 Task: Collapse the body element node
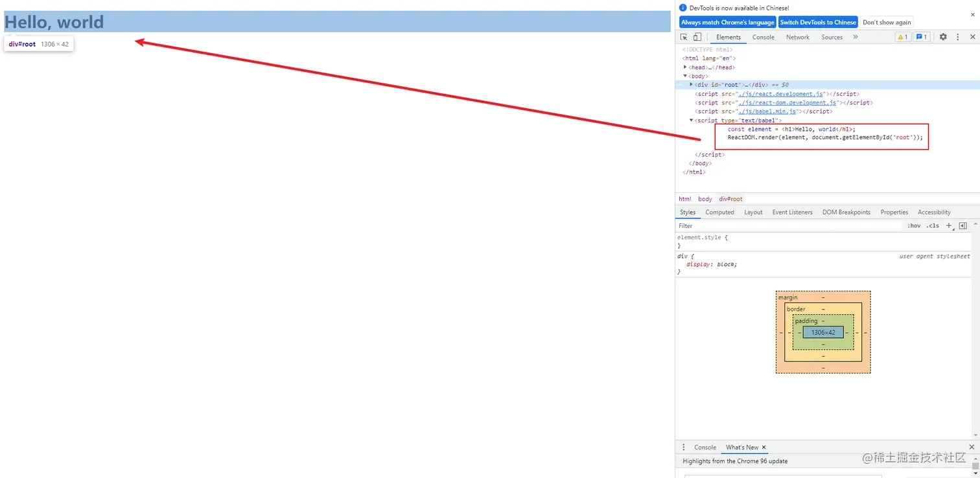click(x=686, y=76)
